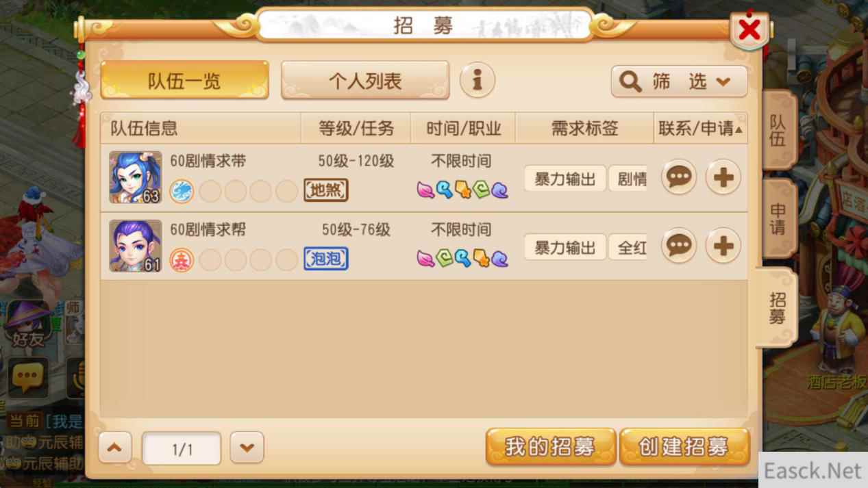Select the 队伍一览 tab
The width and height of the screenshot is (868, 488).
tap(184, 81)
